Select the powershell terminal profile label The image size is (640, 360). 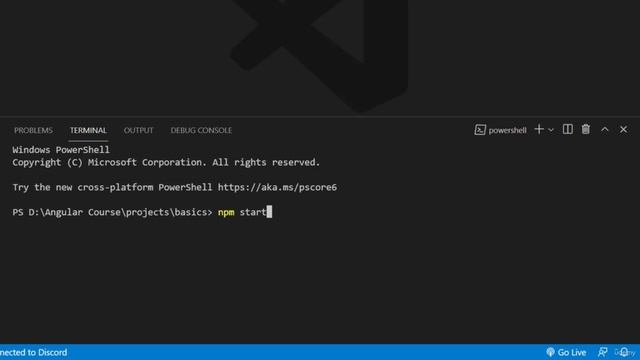pyautogui.click(x=507, y=130)
